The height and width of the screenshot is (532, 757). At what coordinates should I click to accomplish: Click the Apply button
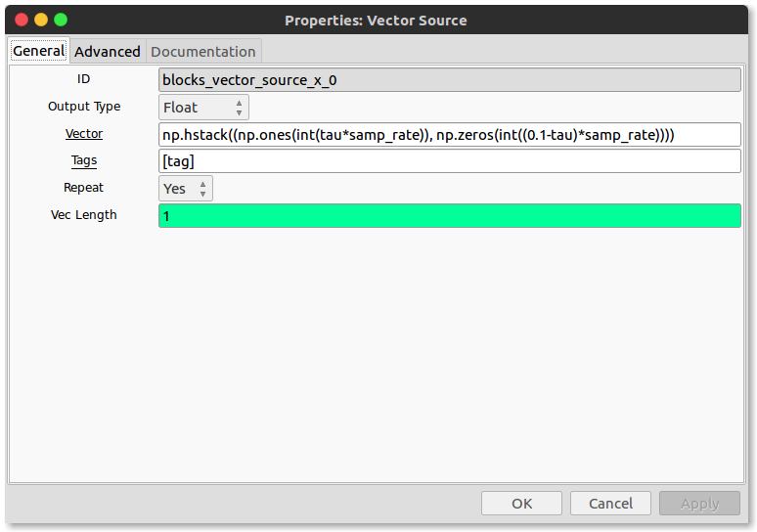(699, 504)
